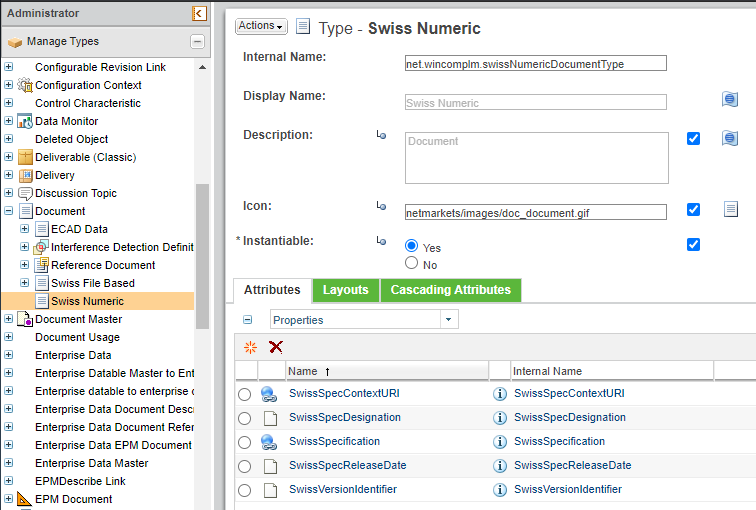This screenshot has width=756, height=510.
Task: Click the Discussion Topic speech bubble icon
Action: (25, 193)
